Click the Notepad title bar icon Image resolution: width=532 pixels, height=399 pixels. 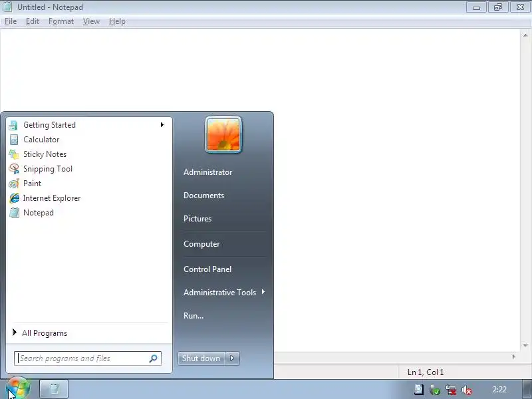pyautogui.click(x=7, y=7)
